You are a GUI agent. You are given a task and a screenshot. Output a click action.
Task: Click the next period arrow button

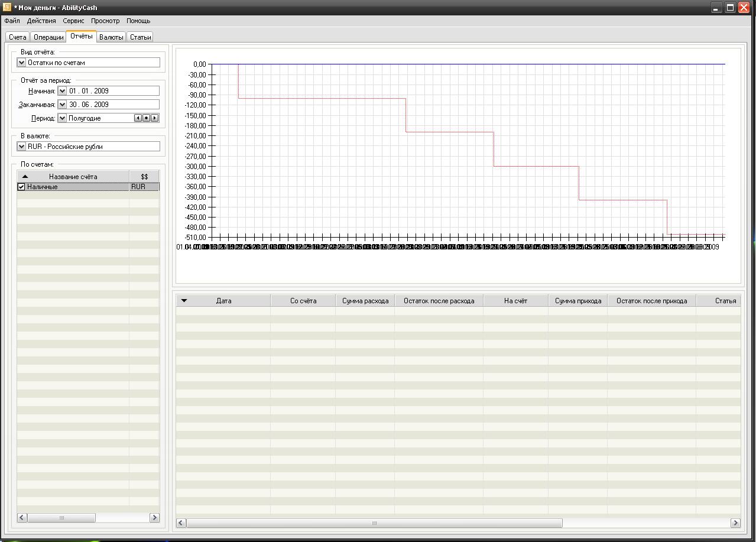155,118
